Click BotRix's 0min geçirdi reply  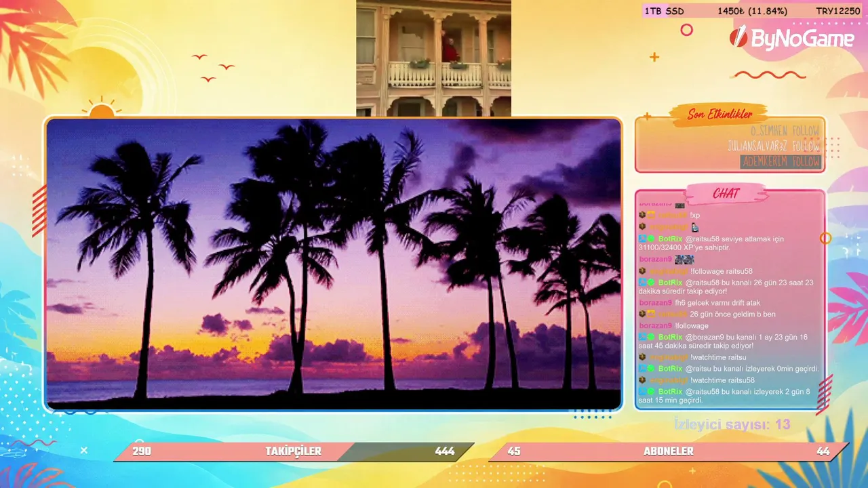point(728,369)
